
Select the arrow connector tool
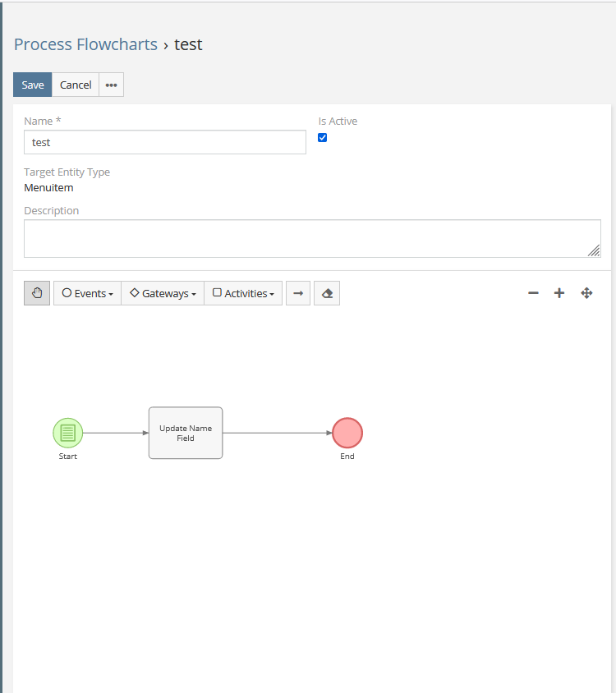coord(298,293)
